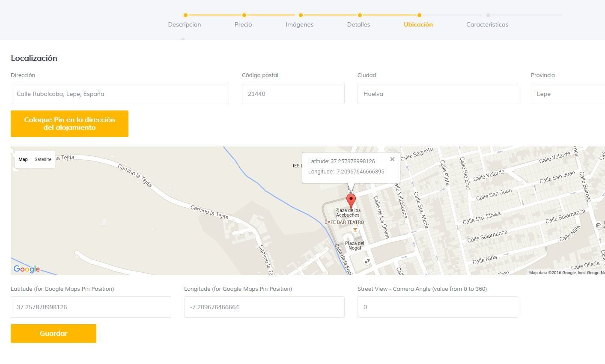Switch map to Map view
605x364 pixels.
coord(23,159)
